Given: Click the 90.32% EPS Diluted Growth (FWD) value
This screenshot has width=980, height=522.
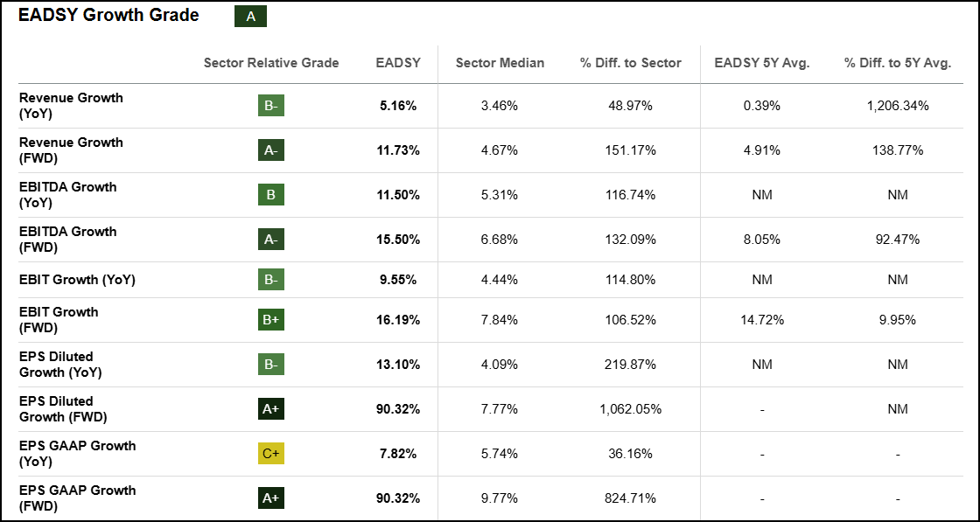Looking at the screenshot, I should tap(398, 409).
